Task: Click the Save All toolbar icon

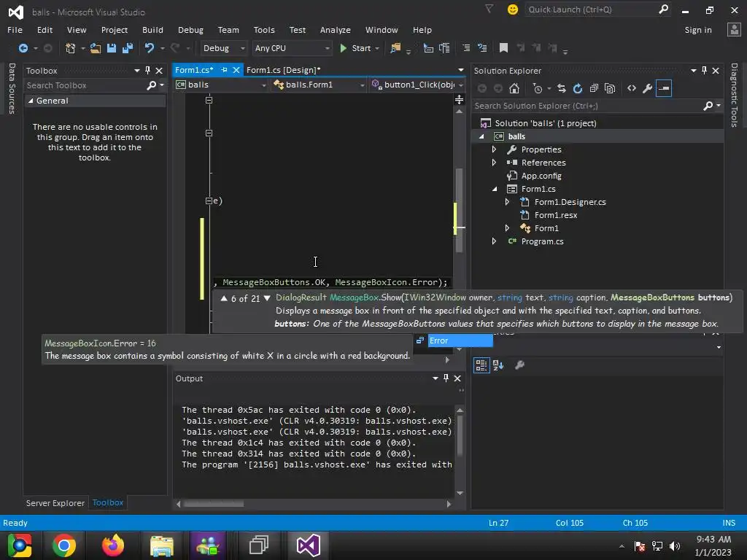Action: click(x=128, y=48)
